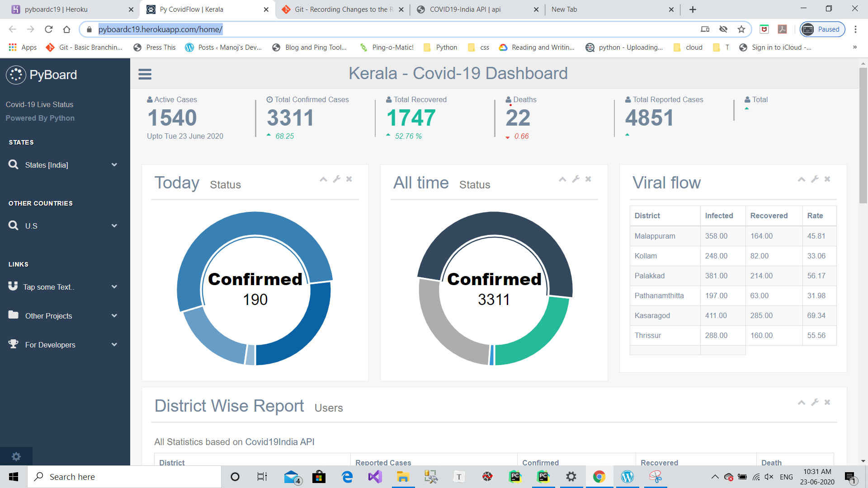Open the District Wise Report wrench settings

[815, 402]
